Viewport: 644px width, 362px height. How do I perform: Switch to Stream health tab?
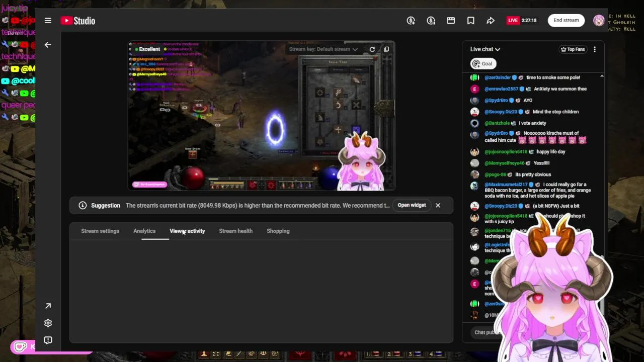point(235,231)
